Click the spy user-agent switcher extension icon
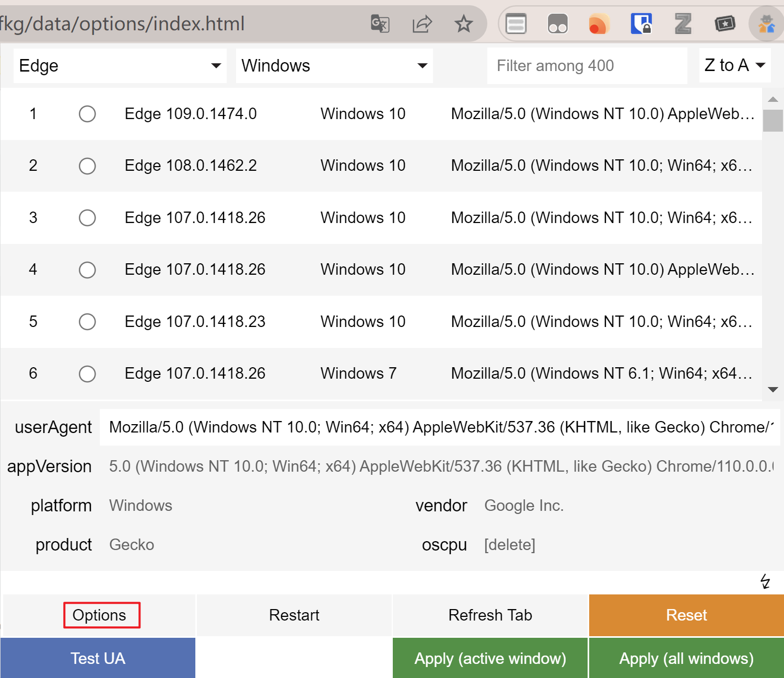The height and width of the screenshot is (678, 784). coord(766,24)
